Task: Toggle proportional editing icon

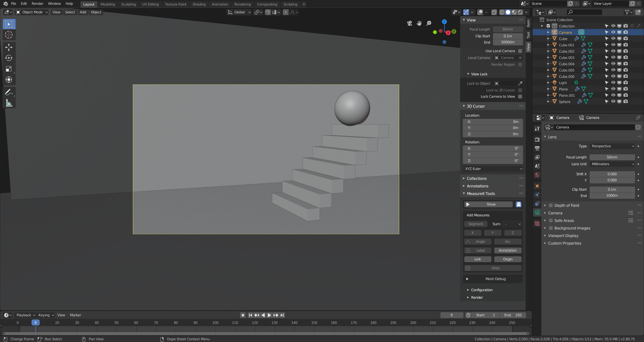Action: click(x=286, y=12)
